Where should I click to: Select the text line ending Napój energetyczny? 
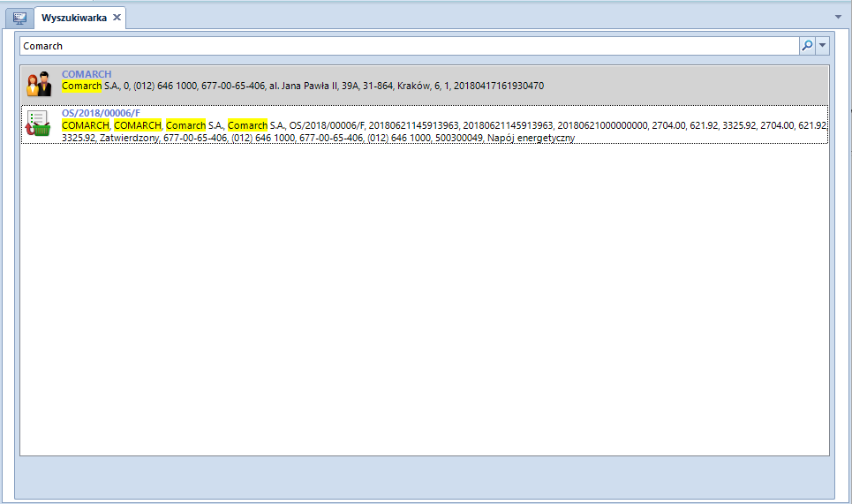coord(318,138)
